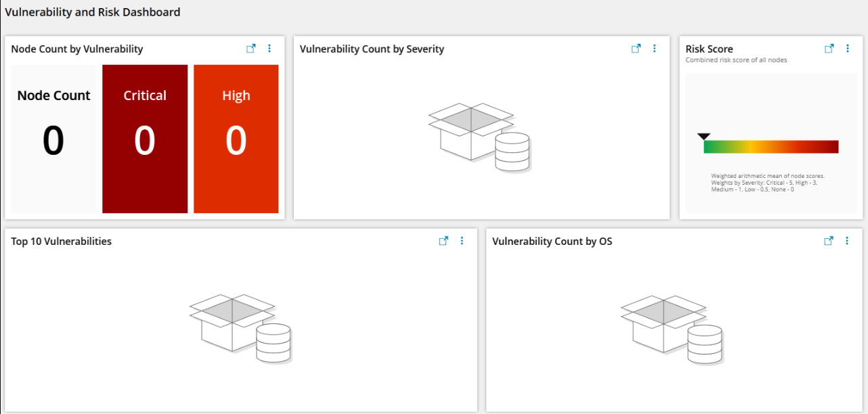Pop out the Vulnerability Count by OS widget

click(x=828, y=241)
